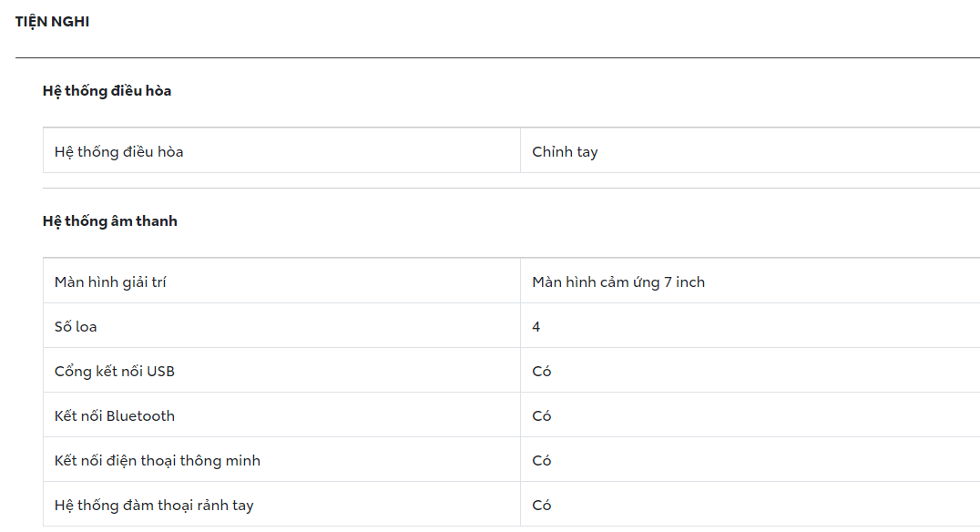Expand the bold Hệ thống điều hòa subsection heading
The width and height of the screenshot is (980, 532).
pos(107,91)
